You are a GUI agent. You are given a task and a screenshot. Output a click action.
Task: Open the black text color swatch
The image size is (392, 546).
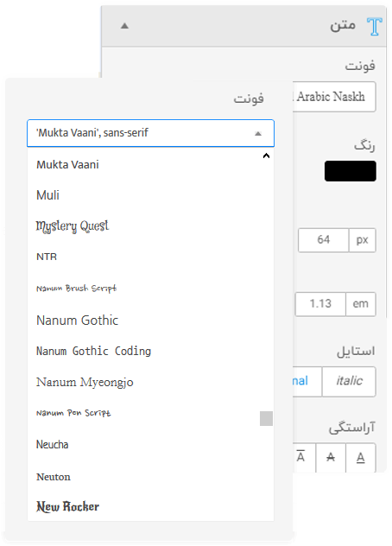[351, 171]
